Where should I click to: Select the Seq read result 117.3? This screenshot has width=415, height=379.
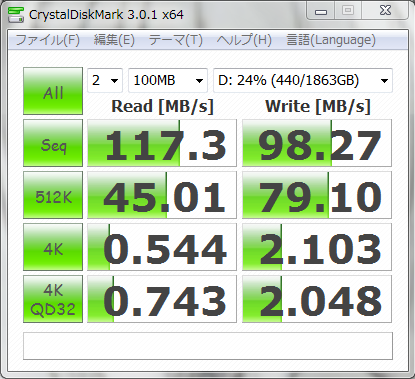coord(162,143)
